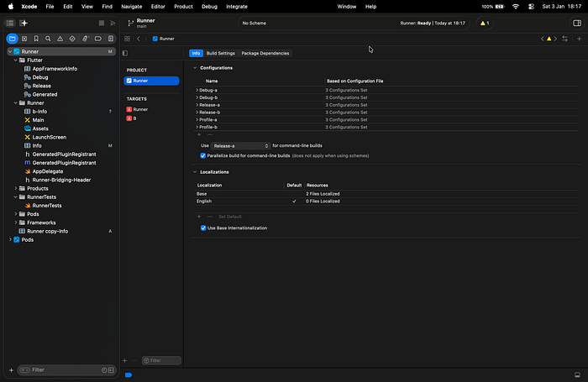Expand the Debug-a configuration row
The image size is (588, 382).
coord(197,91)
